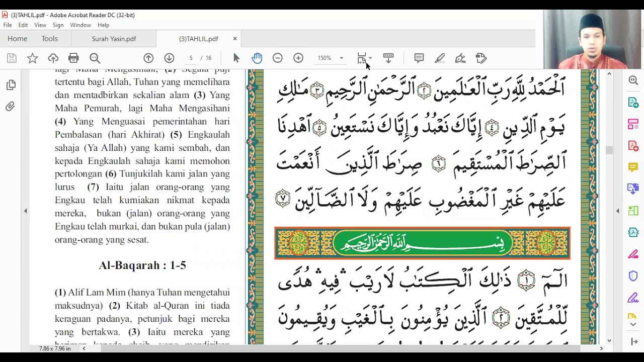Image resolution: width=644 pixels, height=362 pixels.
Task: Open Edit PDF tool in right pane
Action: pyautogui.click(x=633, y=124)
